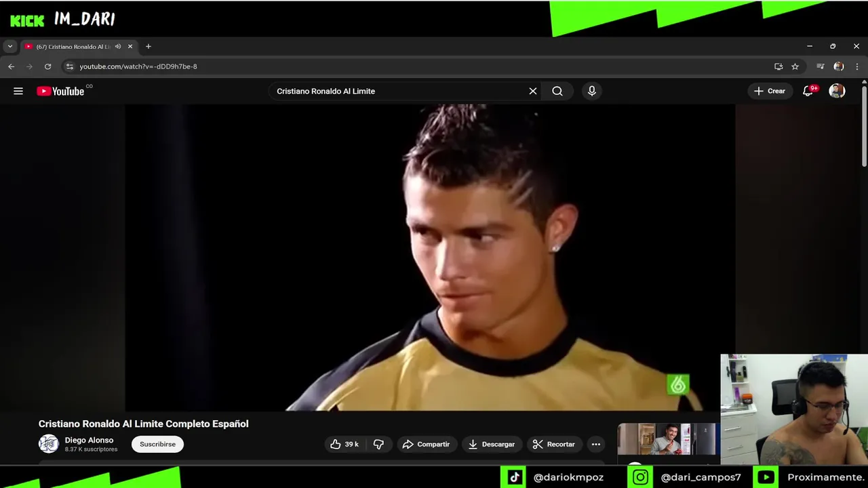Bookmark page with star icon
Screen dimensions: 868x488
pyautogui.click(x=795, y=66)
